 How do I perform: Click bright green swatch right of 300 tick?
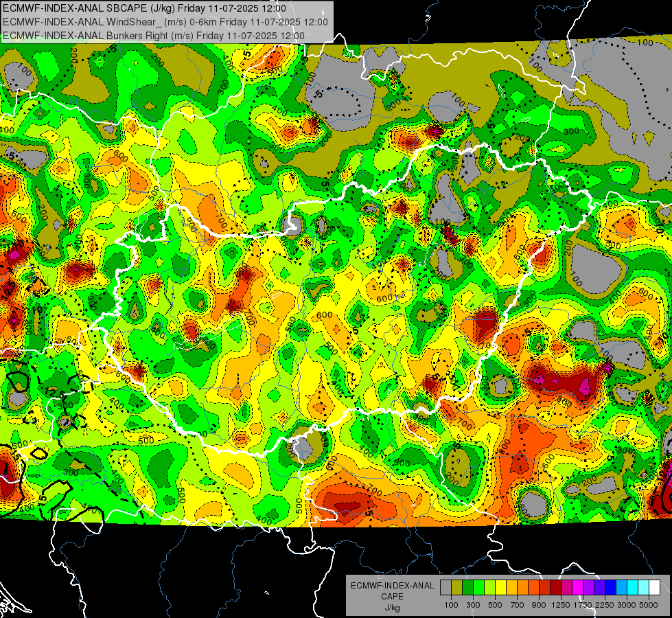[478, 588]
